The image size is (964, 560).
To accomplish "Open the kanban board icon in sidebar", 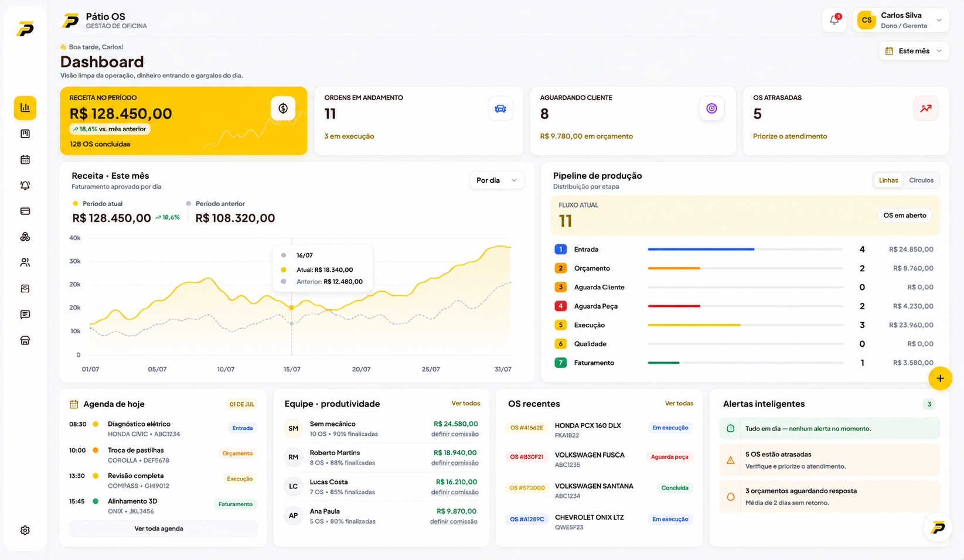I will click(x=25, y=134).
